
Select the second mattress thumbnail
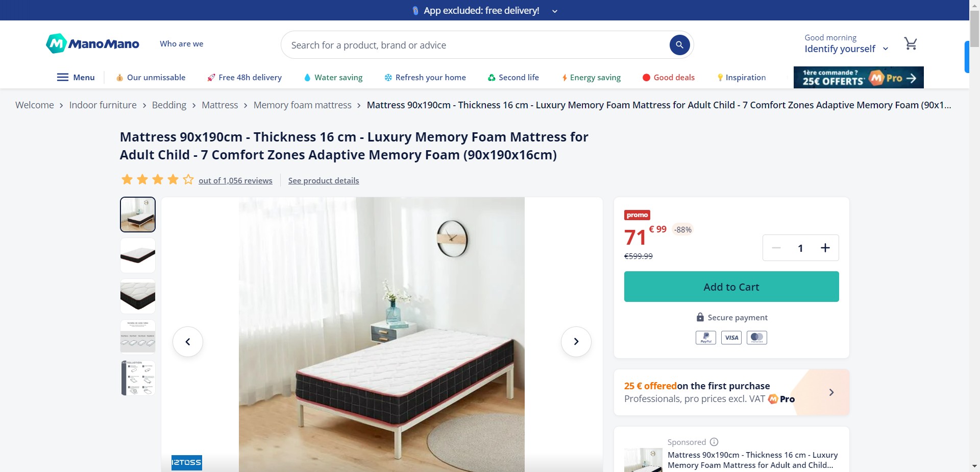(138, 255)
